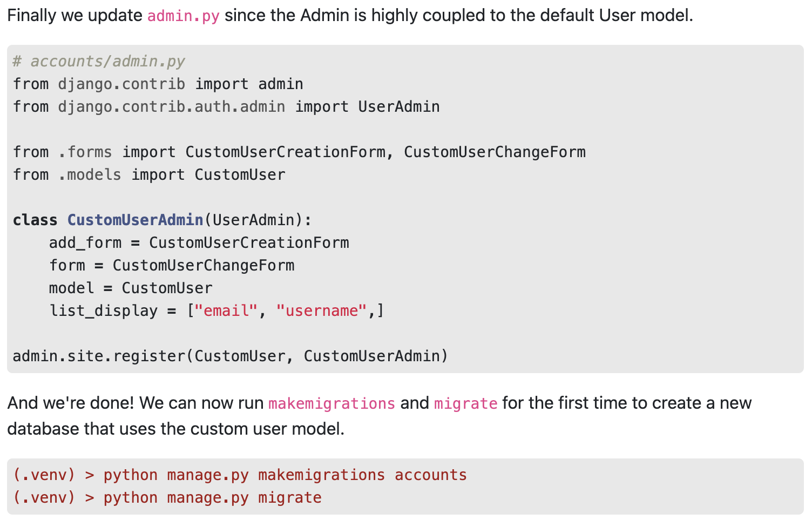Click the add_form attribute in the class
This screenshot has height=527, width=812.
pyautogui.click(x=85, y=243)
